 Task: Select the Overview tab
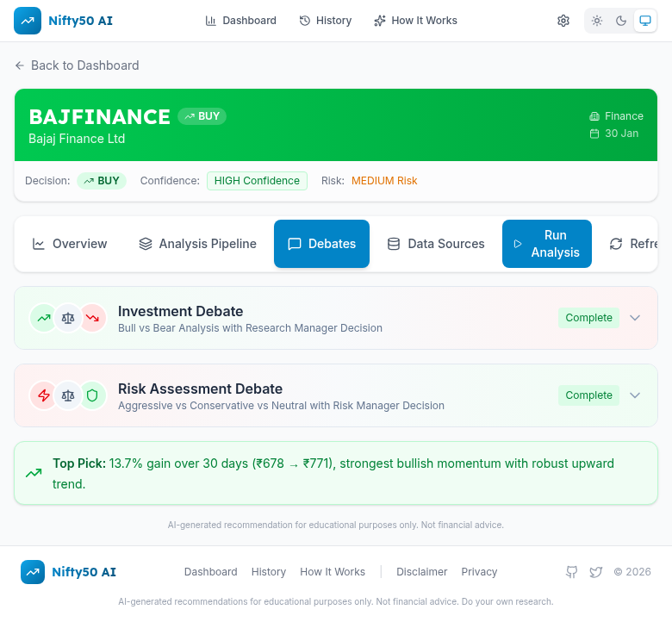point(70,244)
